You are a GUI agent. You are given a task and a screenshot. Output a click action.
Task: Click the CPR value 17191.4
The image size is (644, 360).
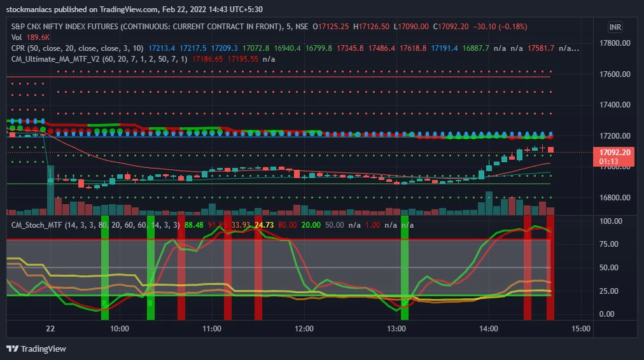[444, 48]
